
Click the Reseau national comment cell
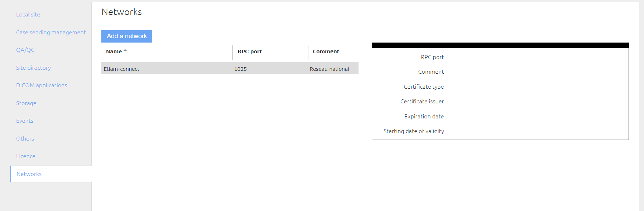coord(329,69)
